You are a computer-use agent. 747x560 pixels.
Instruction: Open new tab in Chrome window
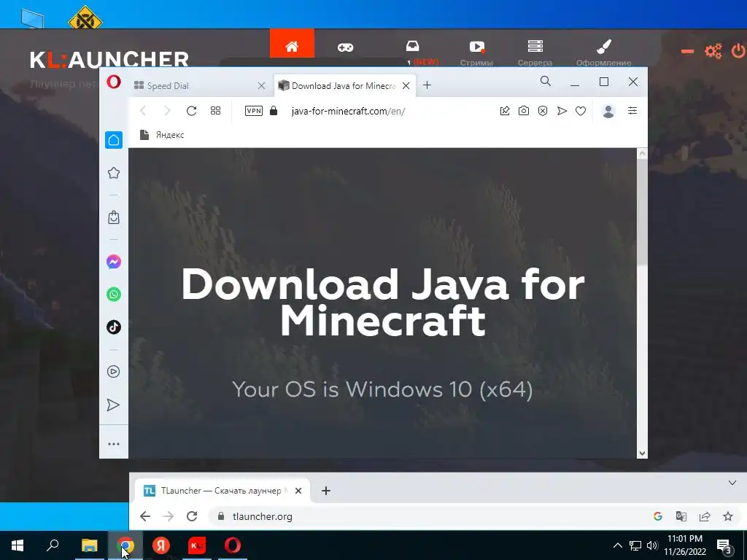[326, 491]
